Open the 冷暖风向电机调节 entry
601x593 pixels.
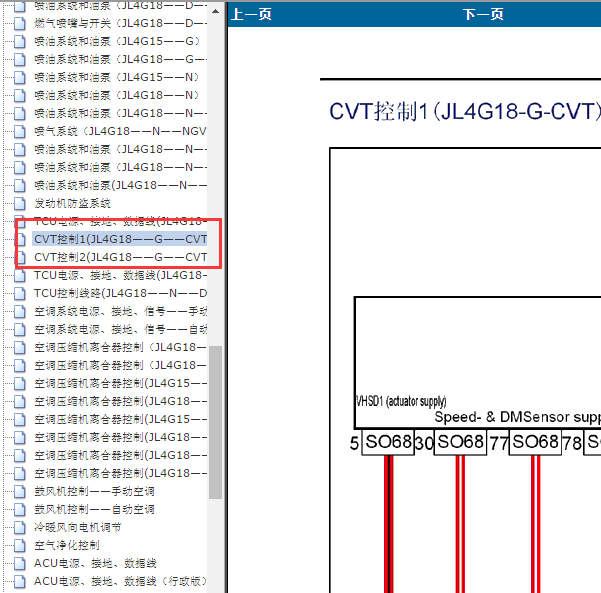click(78, 527)
